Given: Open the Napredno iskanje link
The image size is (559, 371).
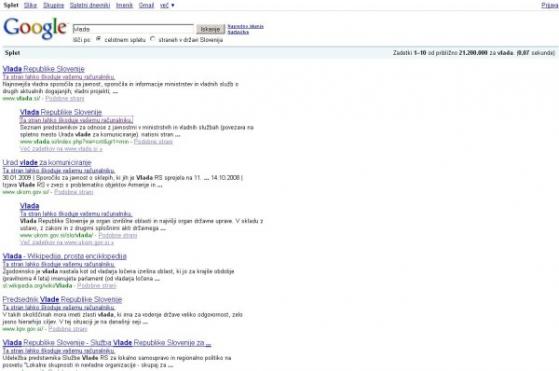Looking at the screenshot, I should pyautogui.click(x=246, y=26).
